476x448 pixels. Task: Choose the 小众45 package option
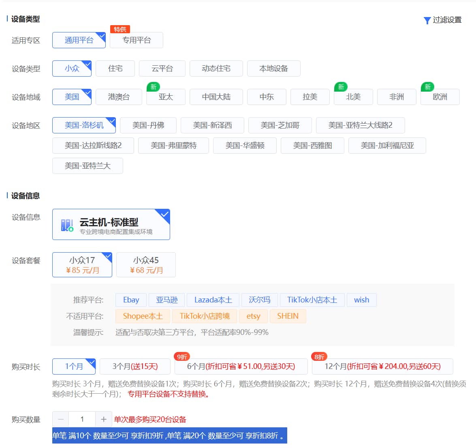[146, 264]
